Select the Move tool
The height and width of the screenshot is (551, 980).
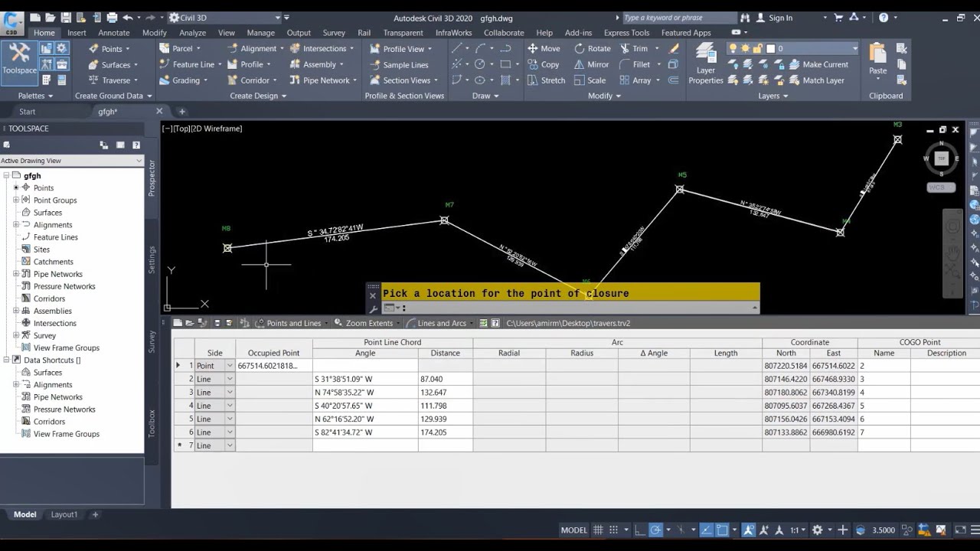(x=544, y=48)
